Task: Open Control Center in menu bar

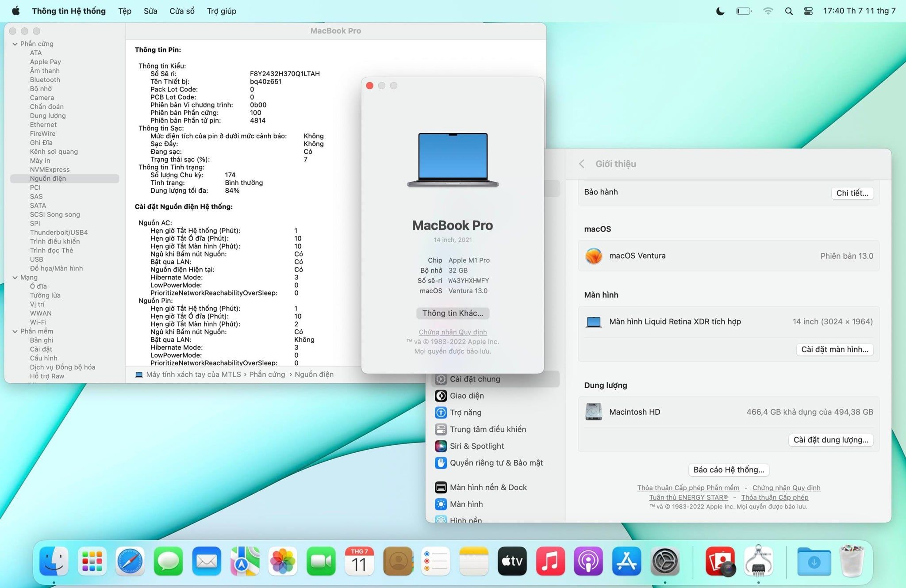Action: pyautogui.click(x=808, y=11)
